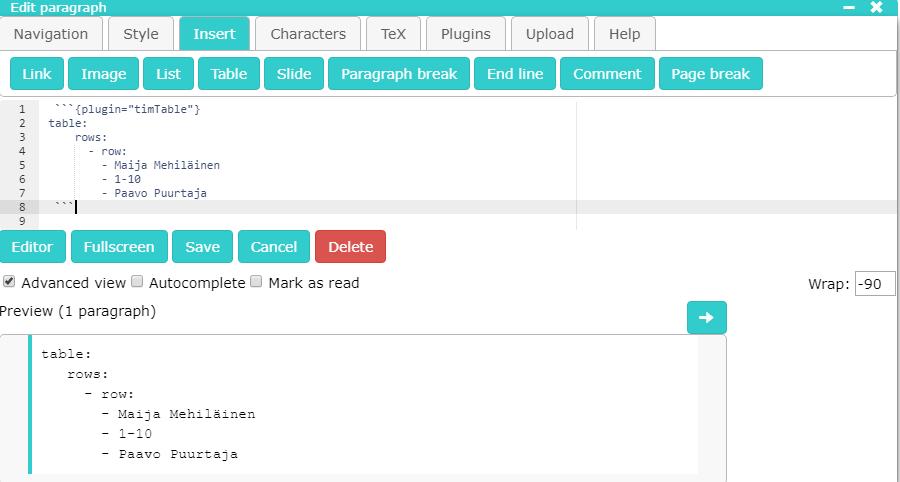Check the Mark as read option
This screenshot has width=900, height=482.
257,281
